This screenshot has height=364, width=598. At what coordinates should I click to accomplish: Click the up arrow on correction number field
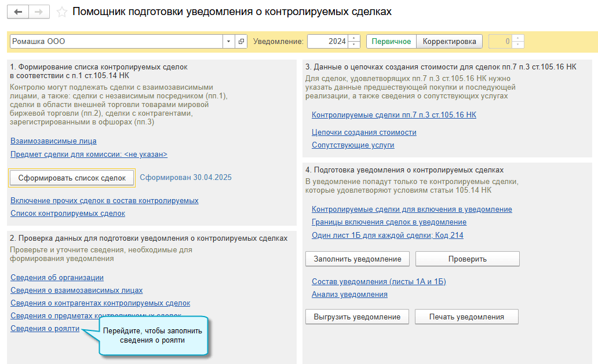(517, 38)
